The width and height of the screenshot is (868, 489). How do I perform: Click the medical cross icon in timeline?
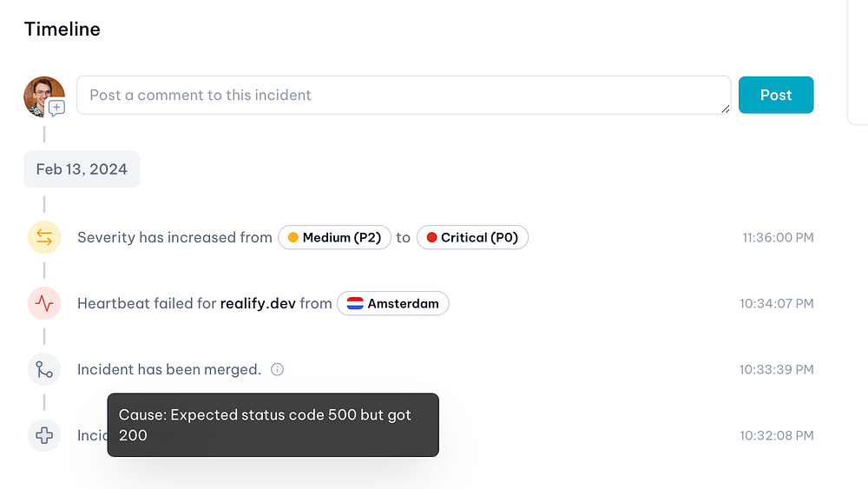[x=44, y=435]
